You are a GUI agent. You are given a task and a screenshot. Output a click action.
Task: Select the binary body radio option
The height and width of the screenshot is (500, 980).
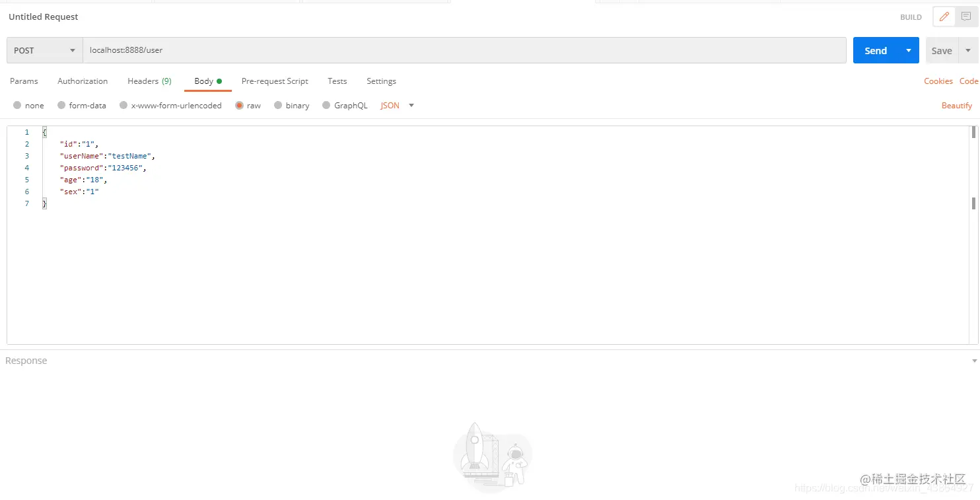(278, 106)
